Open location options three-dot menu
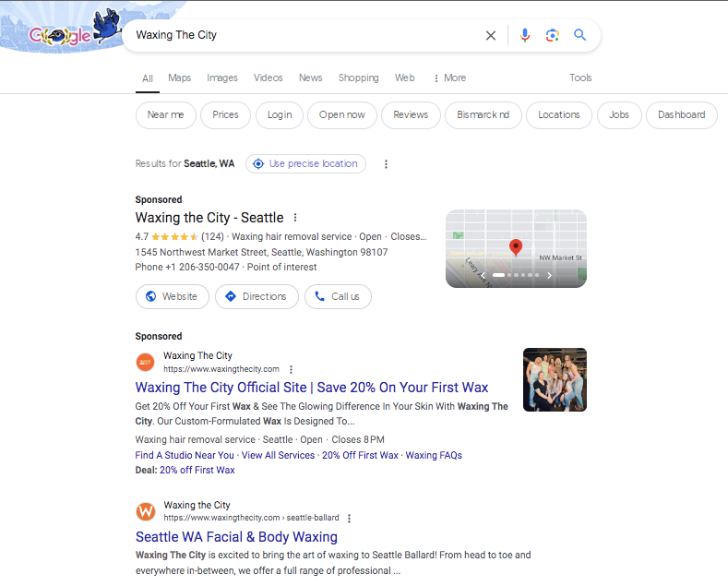The width and height of the screenshot is (728, 586). click(x=386, y=164)
